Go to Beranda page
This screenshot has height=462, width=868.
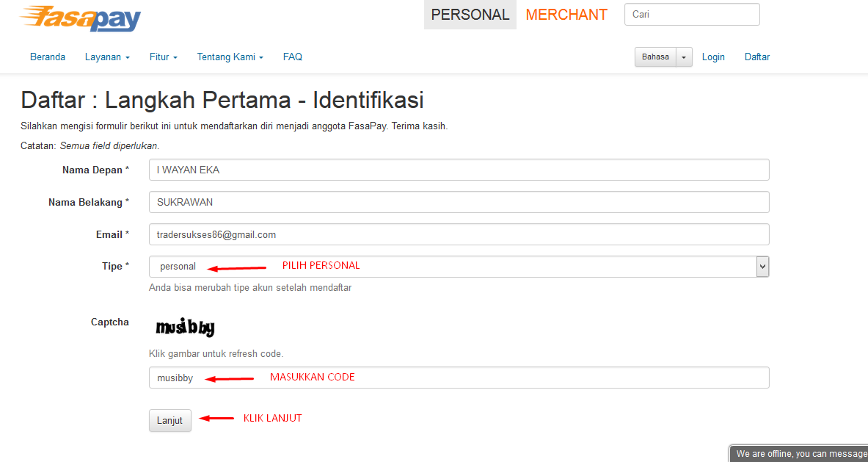point(48,57)
